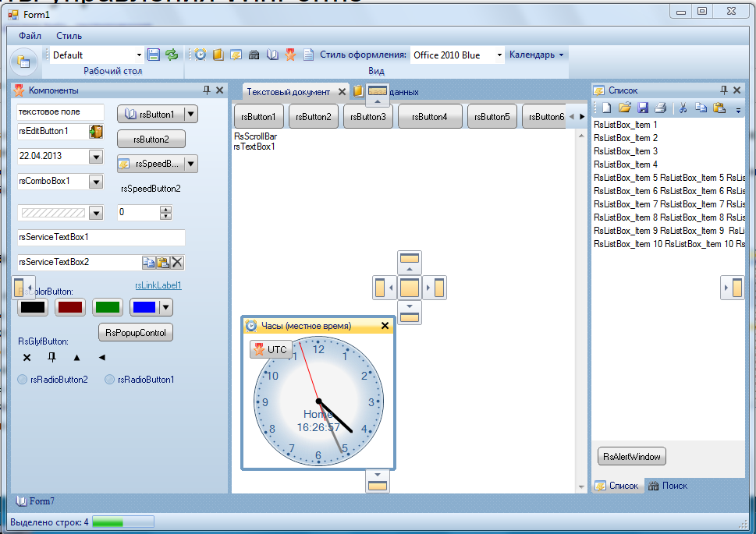The height and width of the screenshot is (534, 756).
Task: Open the date picker for 22.04.2013
Action: click(x=96, y=157)
